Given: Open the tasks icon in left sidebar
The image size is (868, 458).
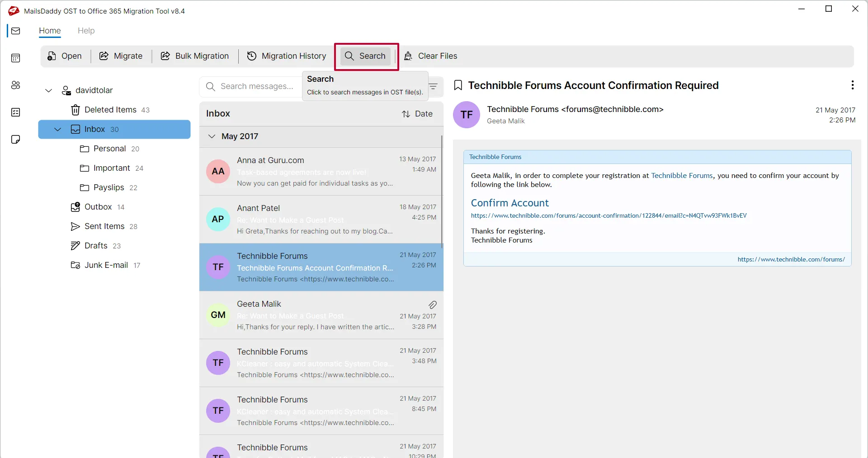Looking at the screenshot, I should tap(16, 112).
